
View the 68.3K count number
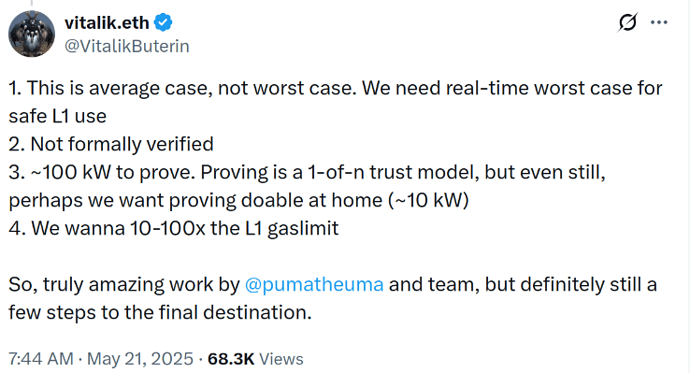click(231, 359)
